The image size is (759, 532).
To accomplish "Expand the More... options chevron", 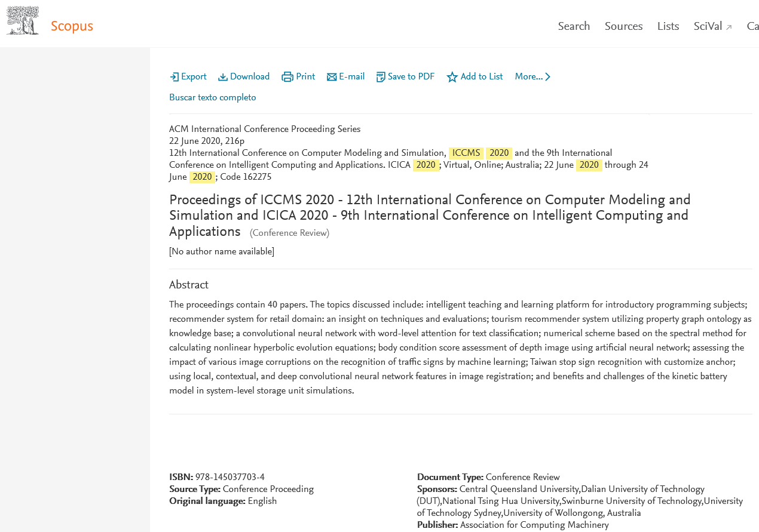I will (548, 76).
